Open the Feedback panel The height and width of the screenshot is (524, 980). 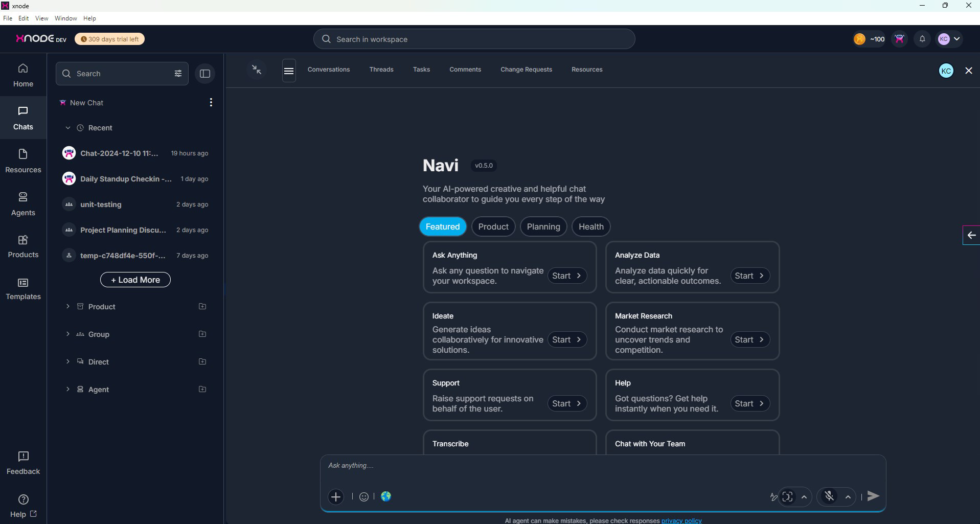23,463
